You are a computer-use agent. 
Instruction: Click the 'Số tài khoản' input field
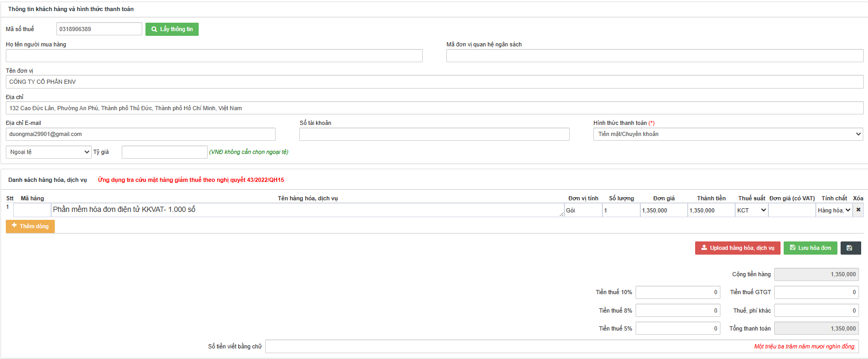tap(434, 134)
